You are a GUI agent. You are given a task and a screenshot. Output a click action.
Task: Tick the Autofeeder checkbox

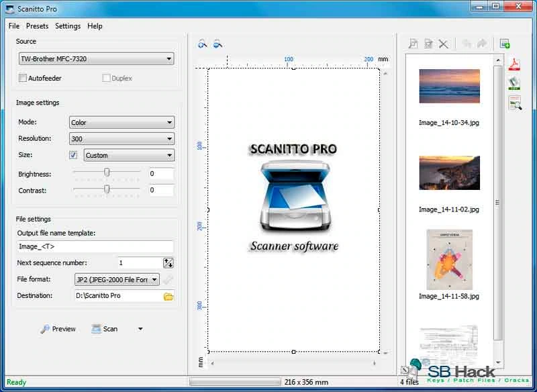pyautogui.click(x=23, y=78)
